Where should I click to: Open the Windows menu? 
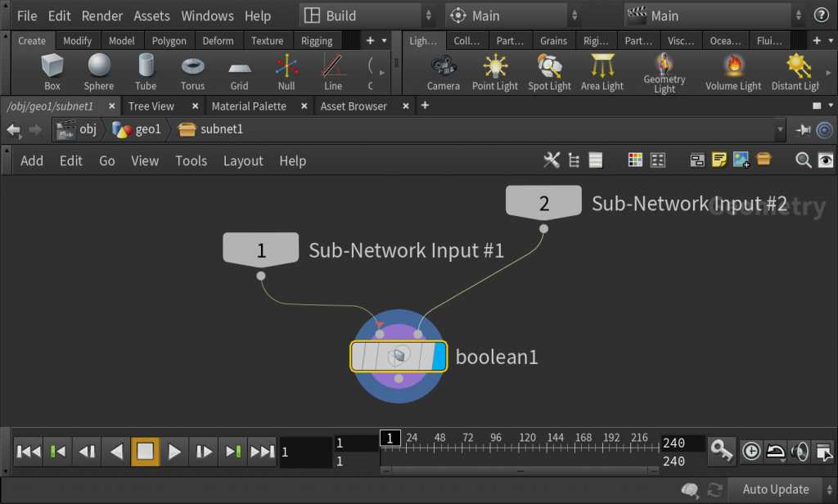point(207,16)
